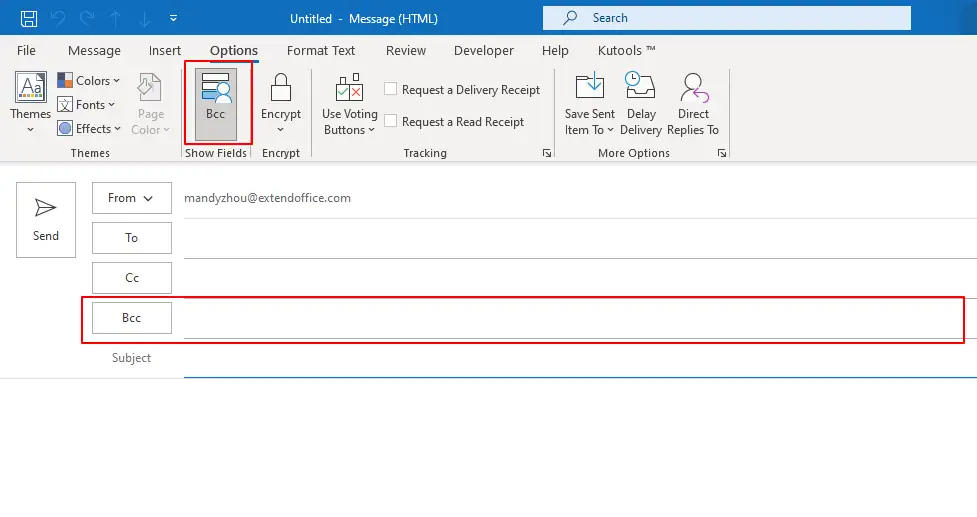
Task: Click Save Sent Item To icon
Action: tap(590, 87)
